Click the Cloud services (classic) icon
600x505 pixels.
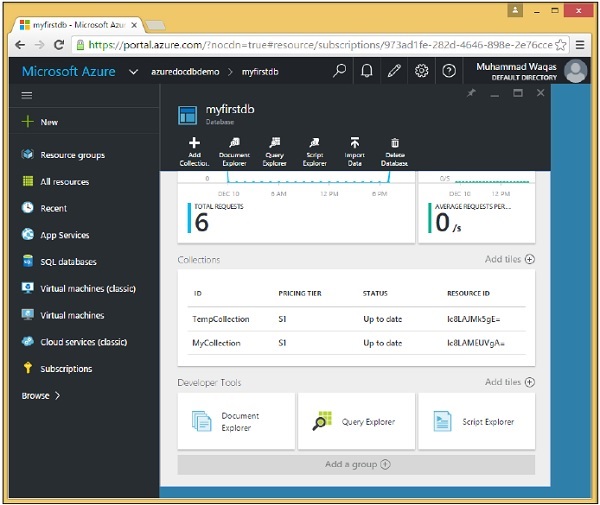point(28,341)
